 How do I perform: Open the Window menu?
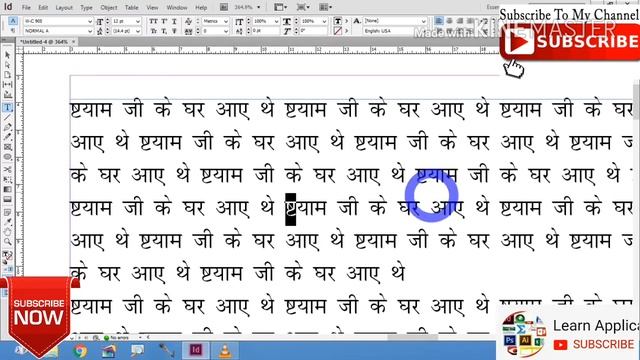tap(177, 8)
